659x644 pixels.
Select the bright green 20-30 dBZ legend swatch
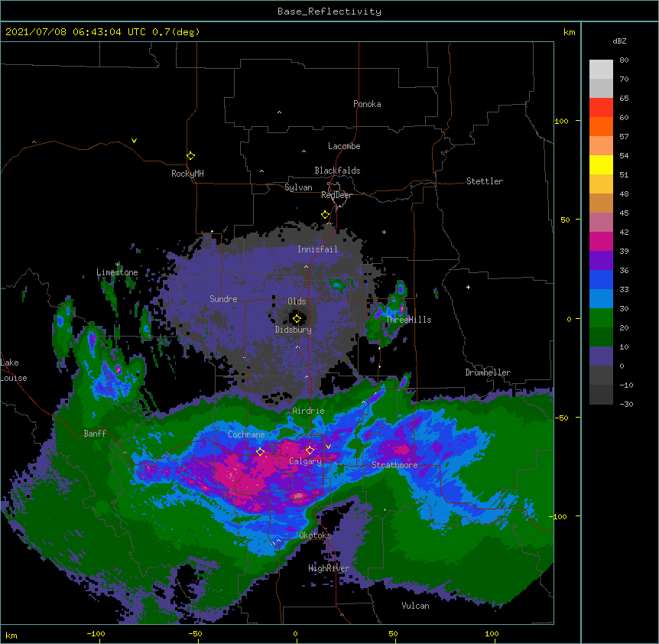click(x=601, y=318)
